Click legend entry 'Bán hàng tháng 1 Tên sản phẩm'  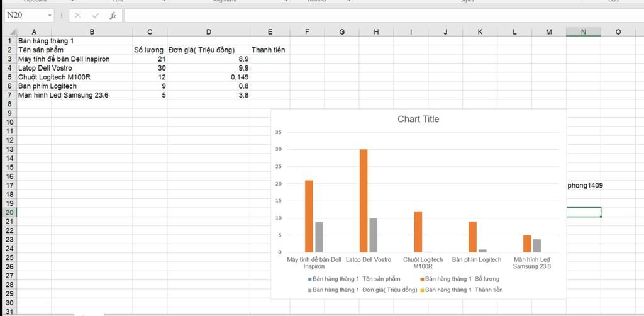pyautogui.click(x=354, y=279)
